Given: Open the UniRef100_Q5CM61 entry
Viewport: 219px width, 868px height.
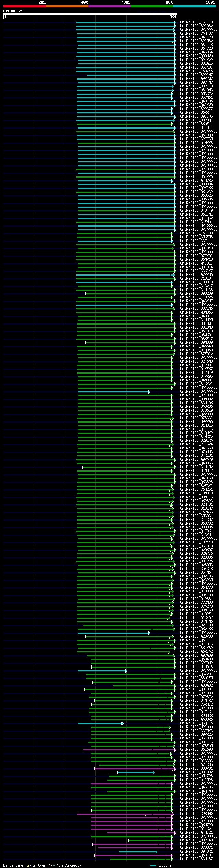Looking at the screenshot, I should pyautogui.click(x=196, y=98).
